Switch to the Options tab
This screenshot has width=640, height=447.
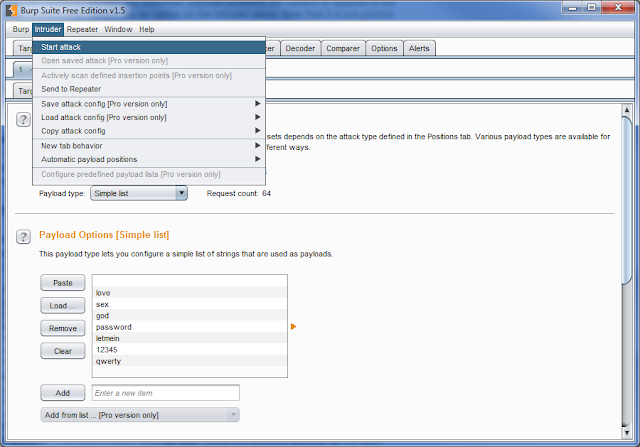pyautogui.click(x=384, y=48)
